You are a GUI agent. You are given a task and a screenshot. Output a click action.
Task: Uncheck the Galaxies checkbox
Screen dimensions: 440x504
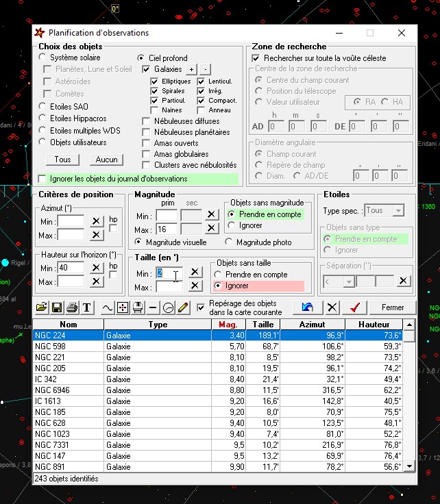point(146,69)
